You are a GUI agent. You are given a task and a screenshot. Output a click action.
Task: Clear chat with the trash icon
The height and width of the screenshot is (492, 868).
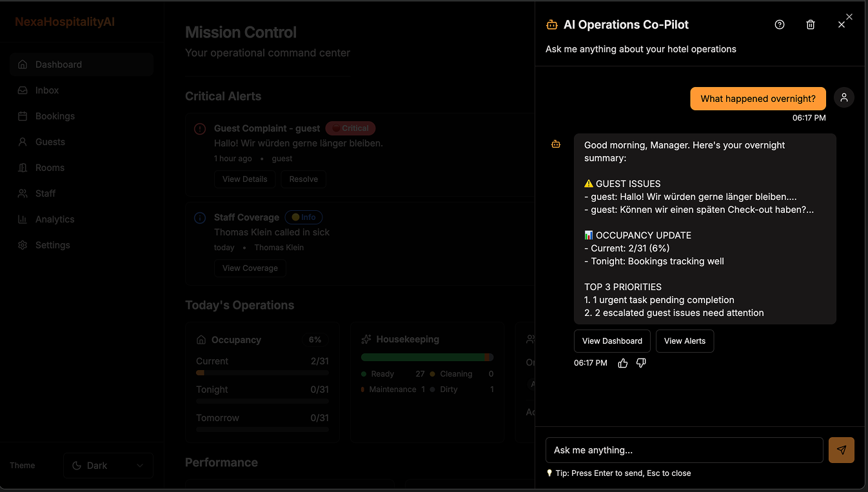pyautogui.click(x=811, y=25)
